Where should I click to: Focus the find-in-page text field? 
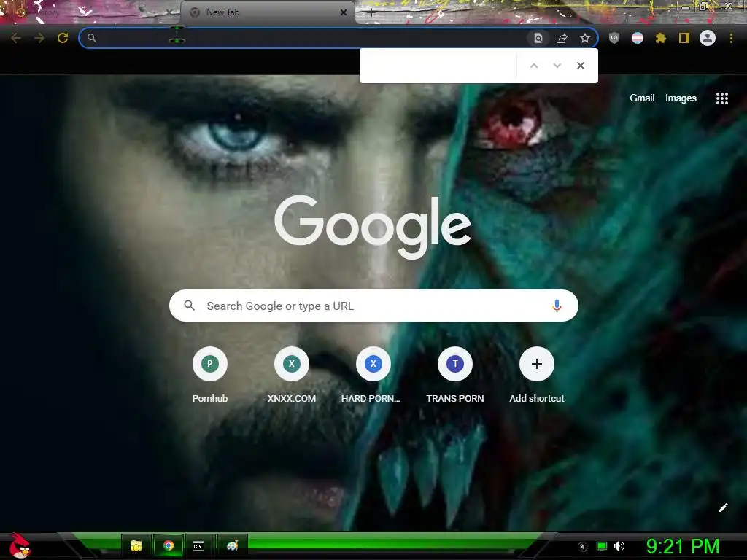coord(438,66)
